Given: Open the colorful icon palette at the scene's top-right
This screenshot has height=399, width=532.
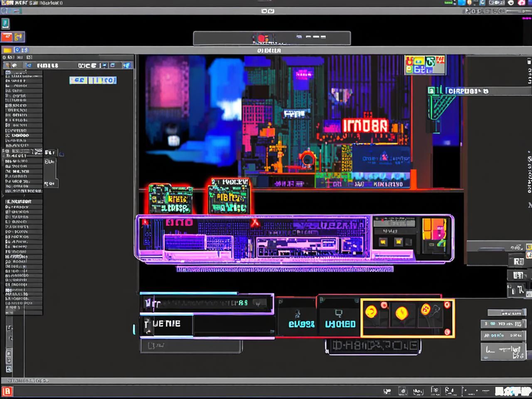Looking at the screenshot, I should pos(425,65).
